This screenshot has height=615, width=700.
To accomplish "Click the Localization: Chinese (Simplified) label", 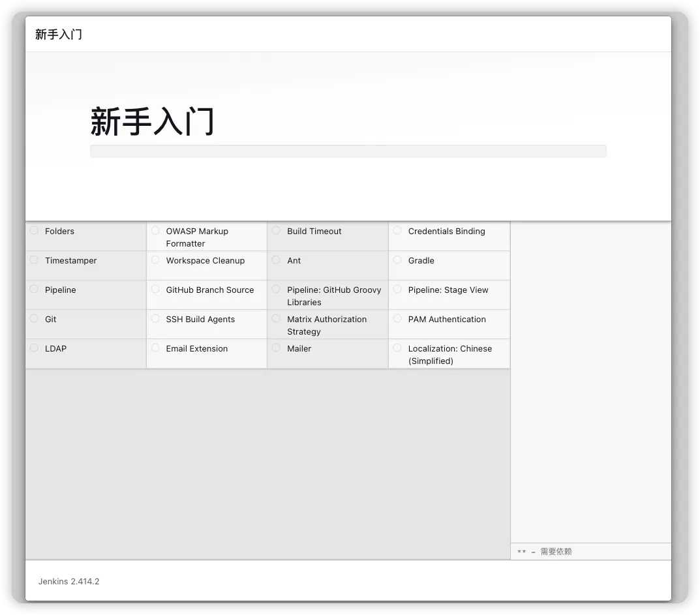I will pos(450,355).
